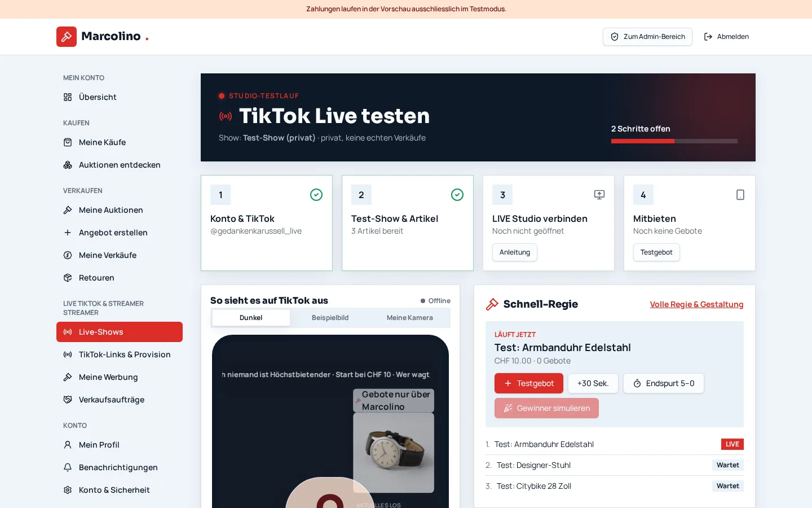812x508 pixels.
Task: Click the Marcolino gavel logo icon
Action: coord(67,37)
